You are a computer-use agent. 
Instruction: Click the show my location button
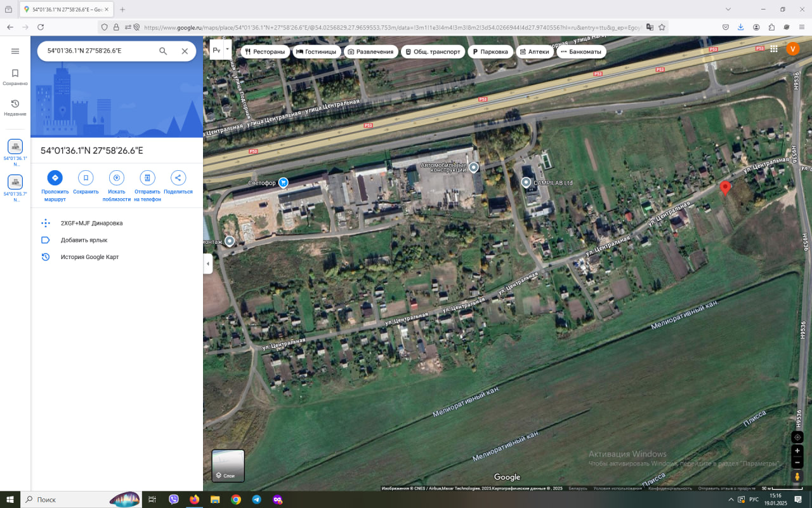[x=797, y=437]
